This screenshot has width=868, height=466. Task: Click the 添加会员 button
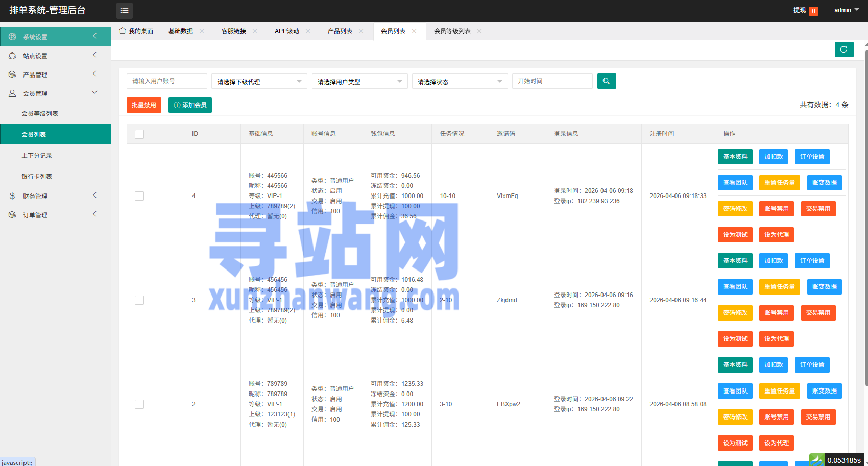click(x=190, y=105)
